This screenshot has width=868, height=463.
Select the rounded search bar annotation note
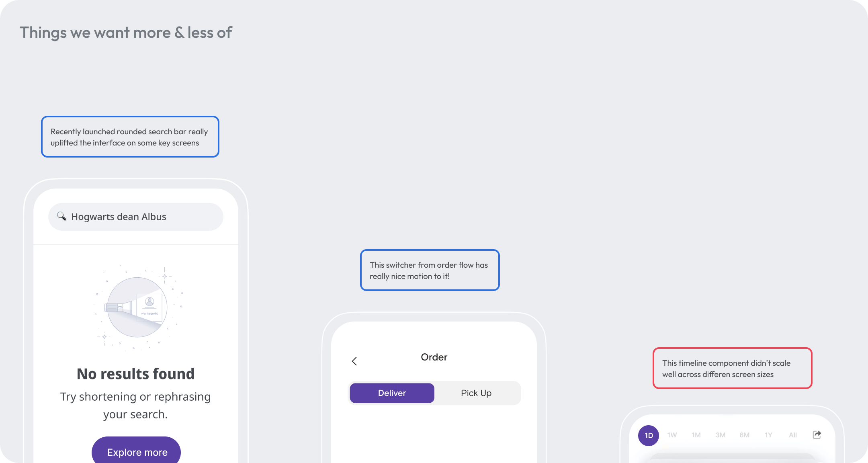[130, 137]
